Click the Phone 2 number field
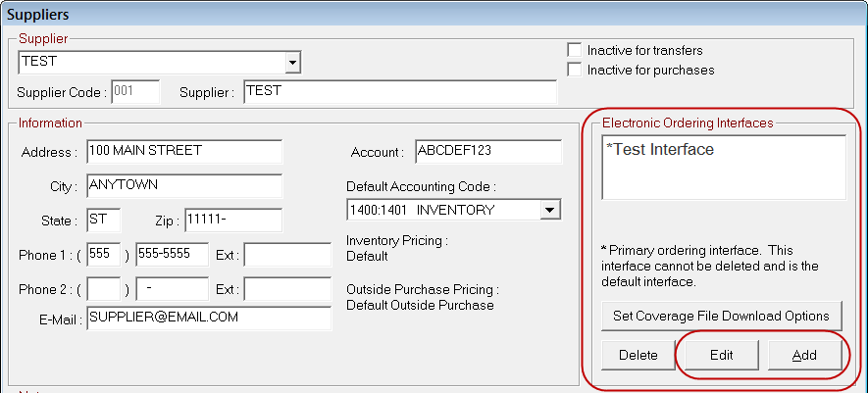868x393 pixels. click(x=172, y=289)
